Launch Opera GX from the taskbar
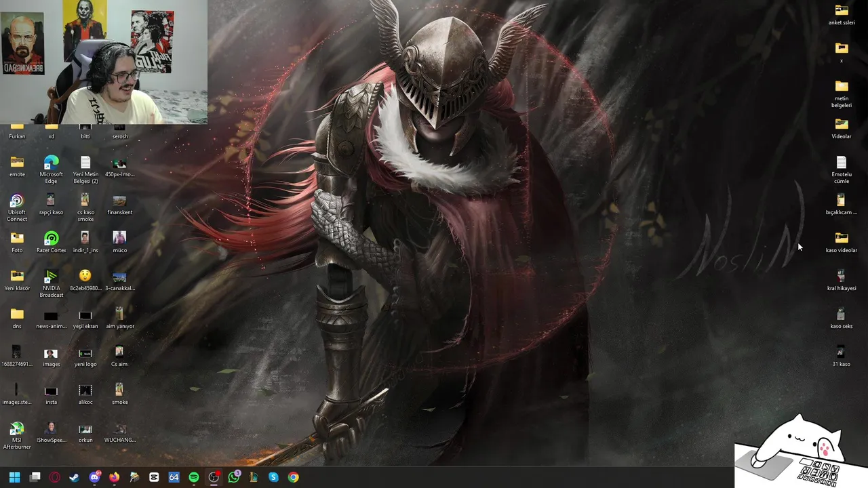The height and width of the screenshot is (488, 868). click(55, 477)
